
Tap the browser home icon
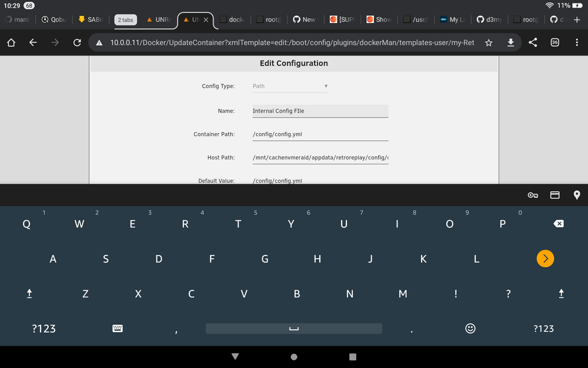pos(11,42)
